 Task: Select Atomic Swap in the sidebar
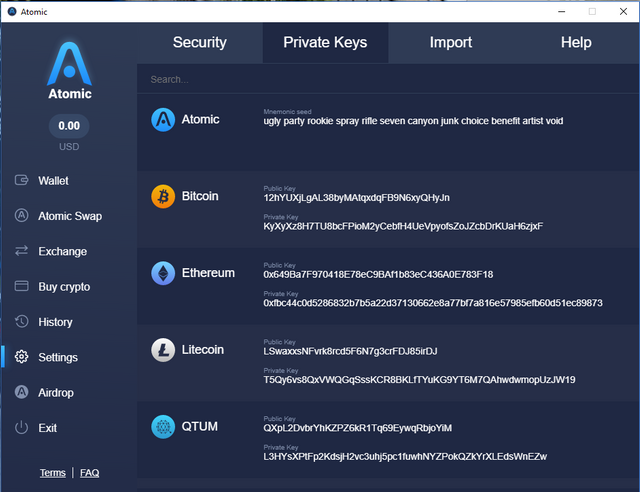(x=70, y=216)
